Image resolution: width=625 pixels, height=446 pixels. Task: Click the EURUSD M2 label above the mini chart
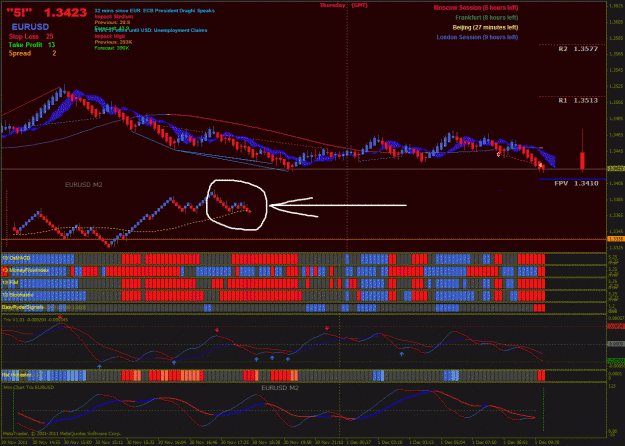(x=83, y=185)
